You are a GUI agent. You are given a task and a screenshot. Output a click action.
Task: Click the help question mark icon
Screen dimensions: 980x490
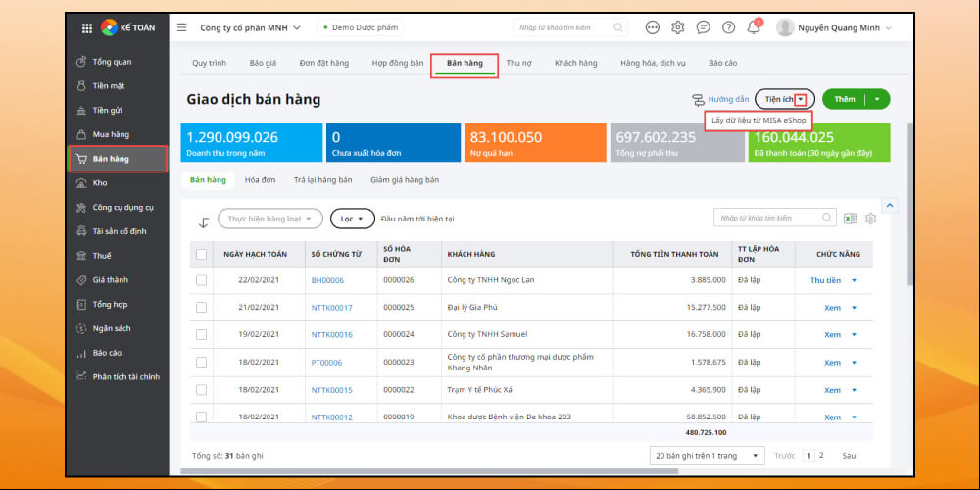coord(728,27)
